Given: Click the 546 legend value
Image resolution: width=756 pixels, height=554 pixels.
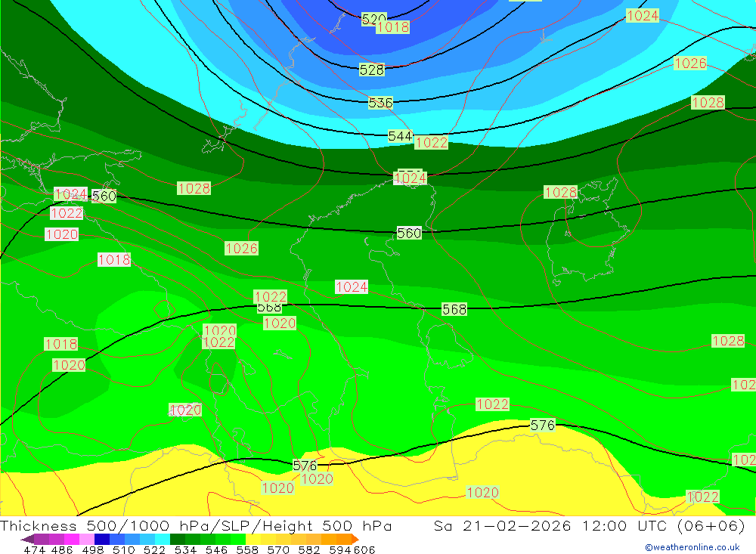Looking at the screenshot, I should coord(216,549).
